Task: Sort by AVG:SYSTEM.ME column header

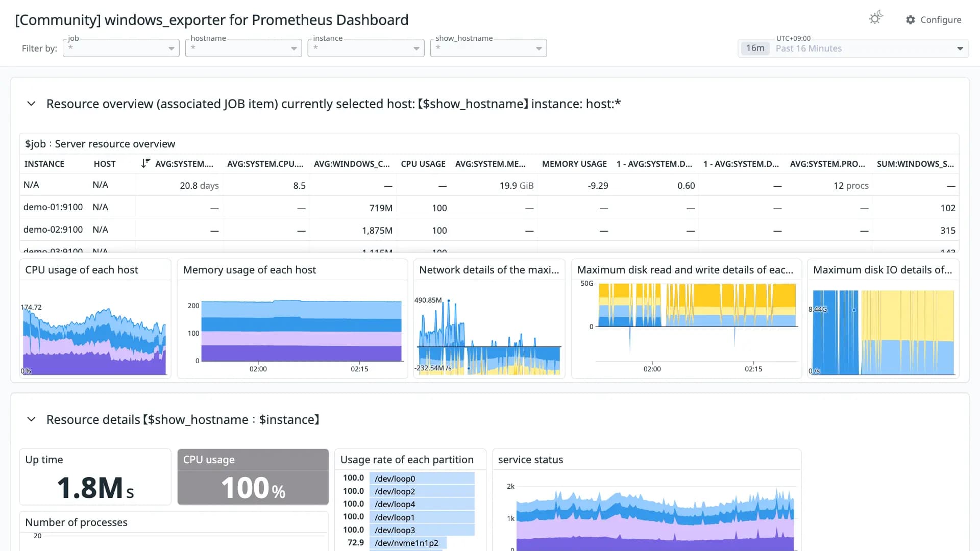Action: (490, 164)
